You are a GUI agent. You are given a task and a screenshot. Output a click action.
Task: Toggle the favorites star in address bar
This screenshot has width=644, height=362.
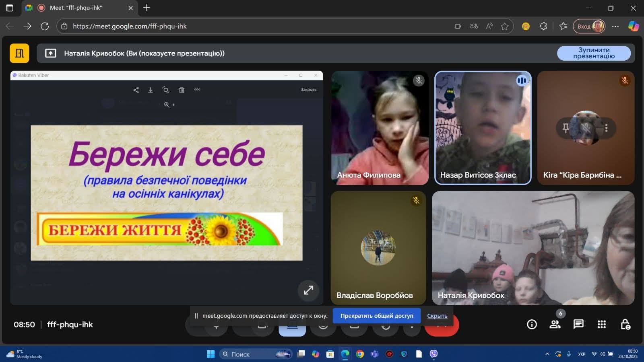504,27
